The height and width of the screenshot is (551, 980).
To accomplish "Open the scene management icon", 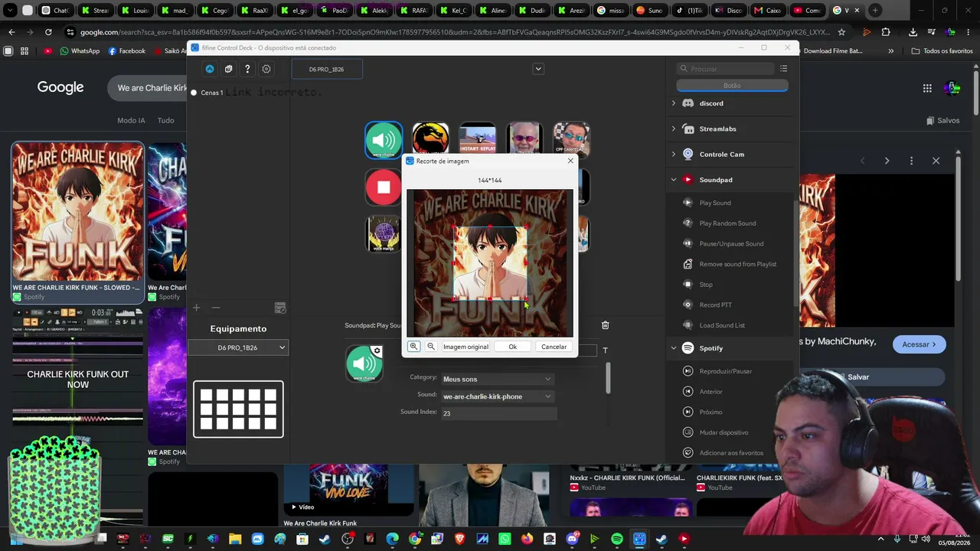I will [x=280, y=308].
